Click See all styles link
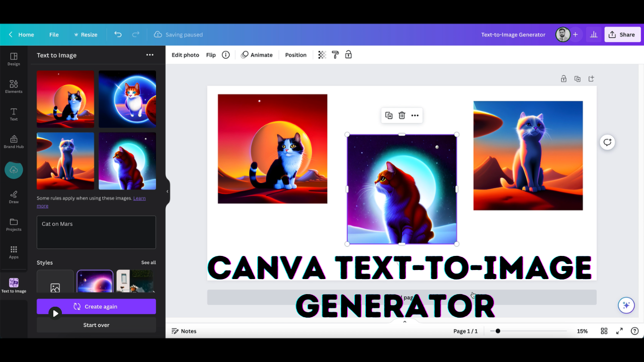This screenshot has height=362, width=644. click(x=148, y=262)
